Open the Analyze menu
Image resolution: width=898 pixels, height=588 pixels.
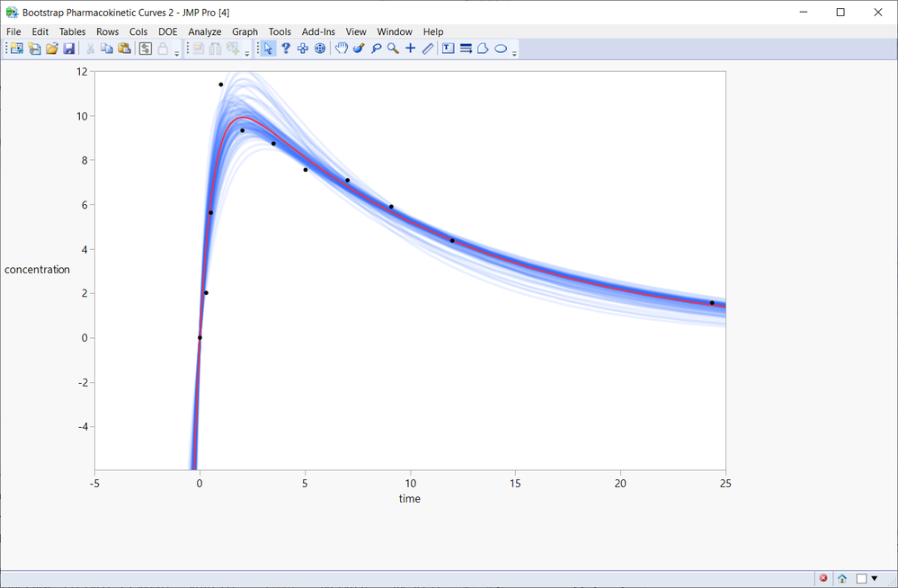point(204,31)
